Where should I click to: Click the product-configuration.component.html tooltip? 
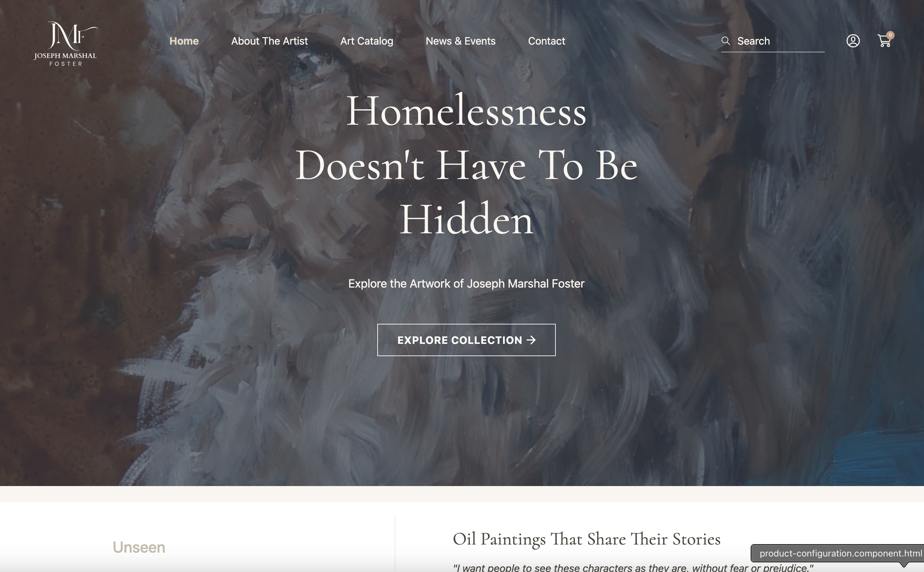pyautogui.click(x=838, y=554)
